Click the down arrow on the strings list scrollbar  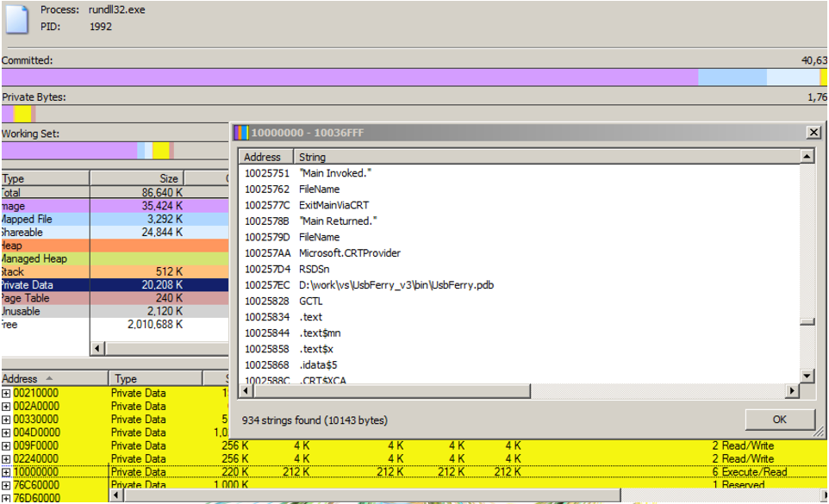pyautogui.click(x=806, y=376)
